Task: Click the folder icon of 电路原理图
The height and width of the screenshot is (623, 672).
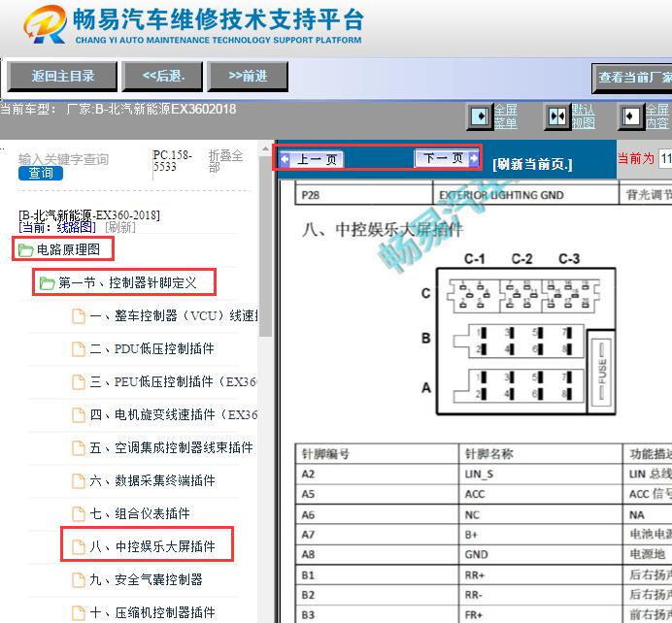Action: 25,250
